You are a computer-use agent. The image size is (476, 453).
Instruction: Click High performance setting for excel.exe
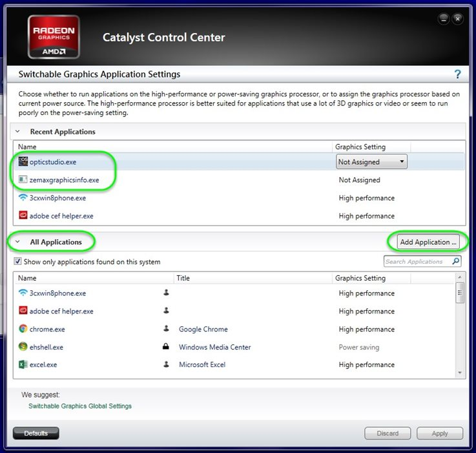coord(367,364)
